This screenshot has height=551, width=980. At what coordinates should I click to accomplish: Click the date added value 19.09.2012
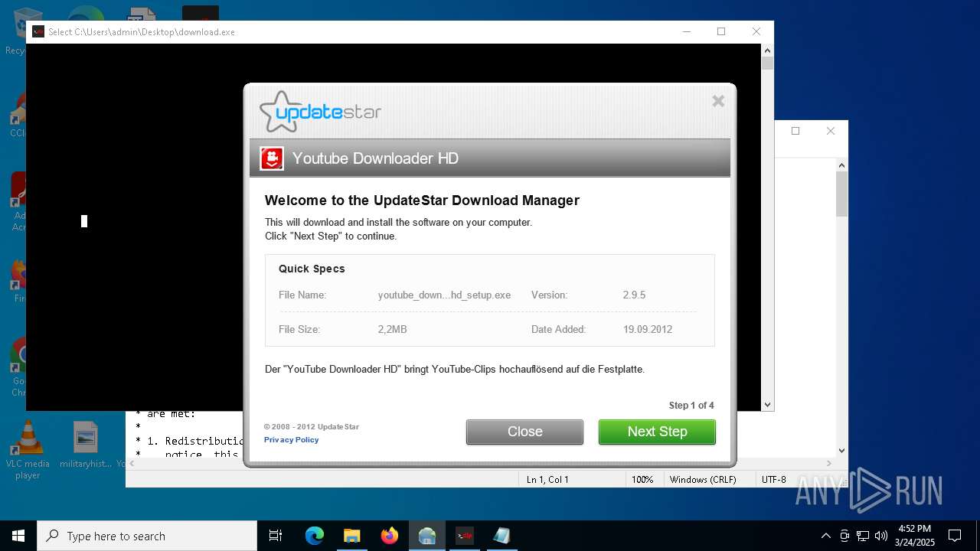tap(648, 329)
